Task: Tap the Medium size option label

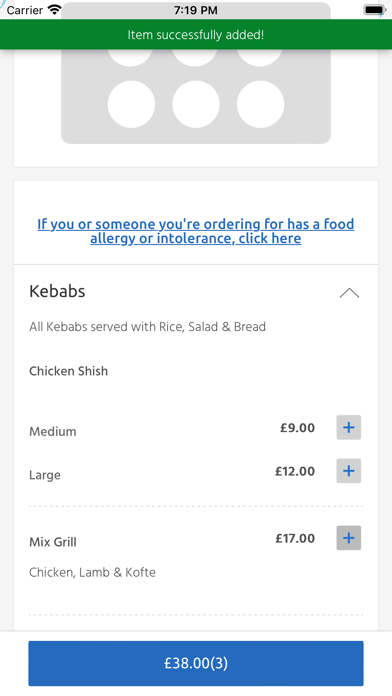Action: pyautogui.click(x=53, y=431)
